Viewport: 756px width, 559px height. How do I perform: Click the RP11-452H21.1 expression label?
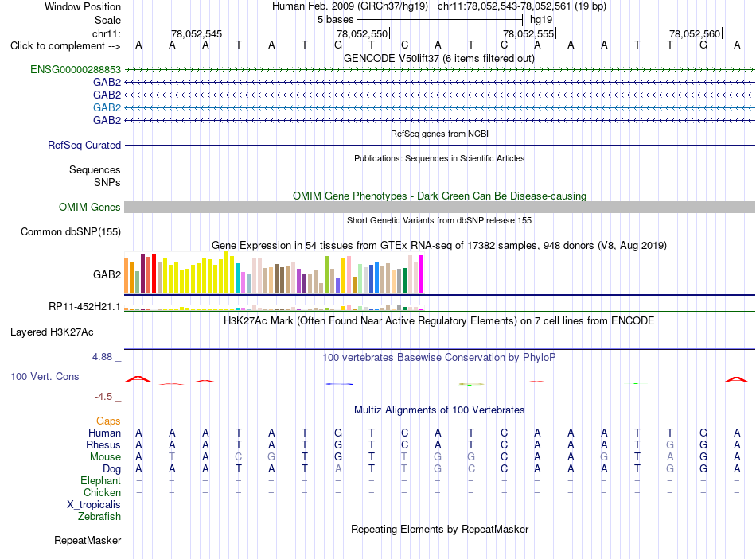click(84, 306)
